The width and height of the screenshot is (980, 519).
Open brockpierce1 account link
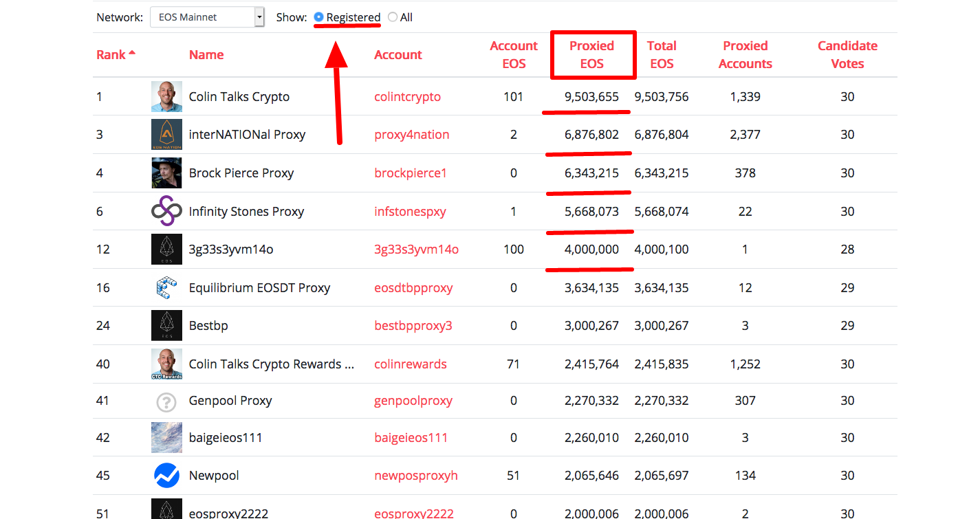pyautogui.click(x=411, y=173)
